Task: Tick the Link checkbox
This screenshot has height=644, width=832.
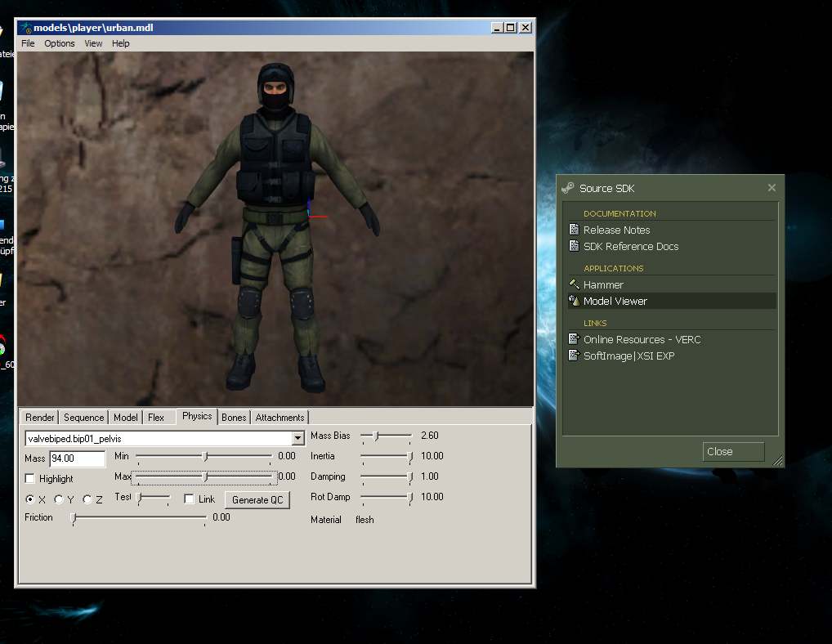Action: pos(189,499)
